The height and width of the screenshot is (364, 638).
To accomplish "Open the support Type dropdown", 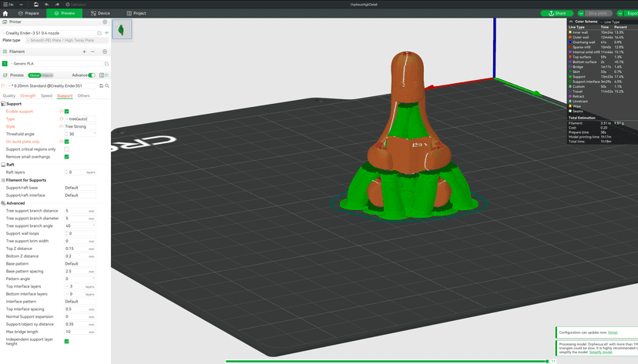I will click(81, 119).
